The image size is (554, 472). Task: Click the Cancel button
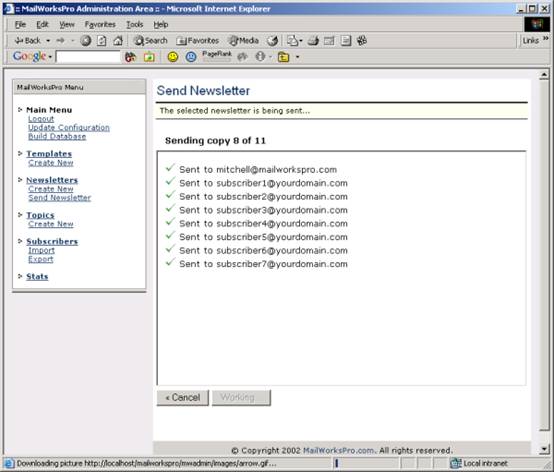click(x=183, y=398)
